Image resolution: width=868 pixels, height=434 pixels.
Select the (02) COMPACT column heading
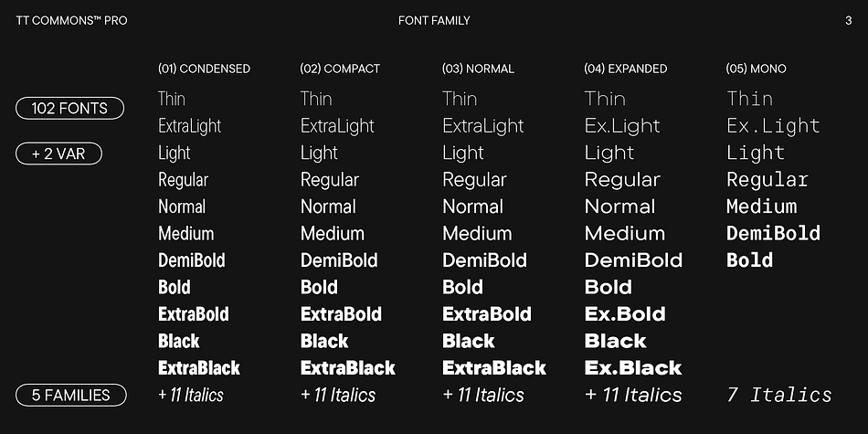(340, 69)
